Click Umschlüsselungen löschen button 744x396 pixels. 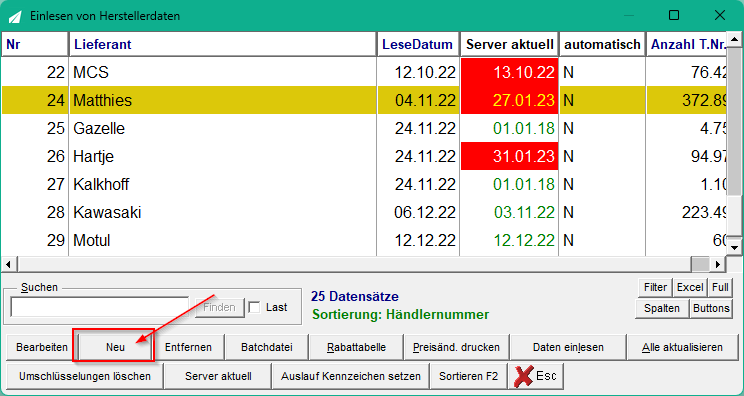point(85,377)
